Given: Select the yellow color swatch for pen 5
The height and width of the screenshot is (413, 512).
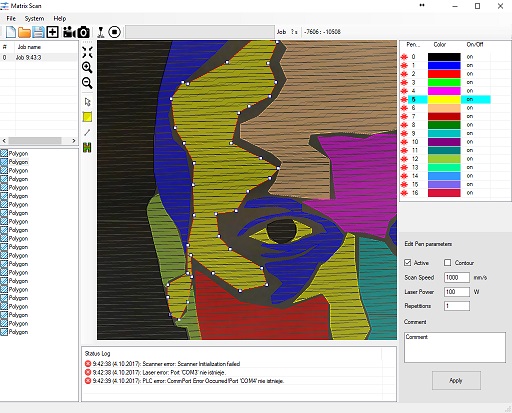Looking at the screenshot, I should (x=444, y=99).
